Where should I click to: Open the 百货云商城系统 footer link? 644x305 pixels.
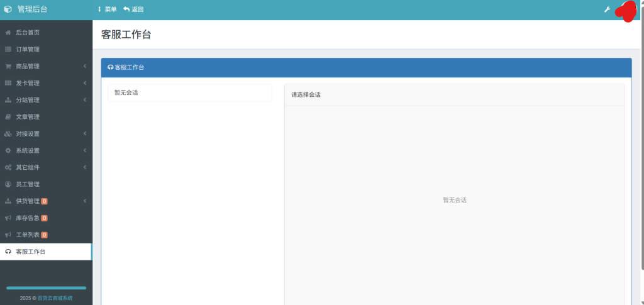click(x=55, y=298)
